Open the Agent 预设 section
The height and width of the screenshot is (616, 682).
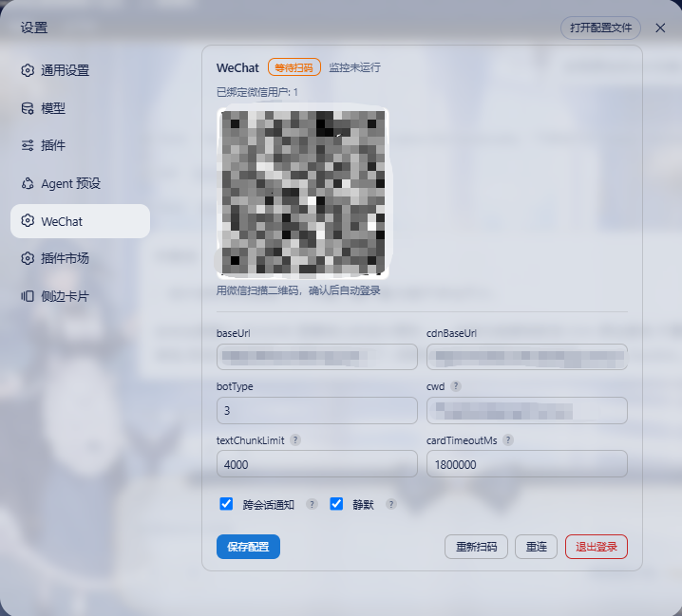[80, 183]
